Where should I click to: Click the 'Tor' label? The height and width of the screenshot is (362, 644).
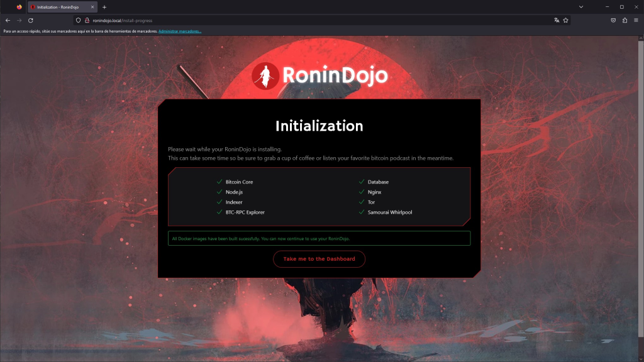371,202
